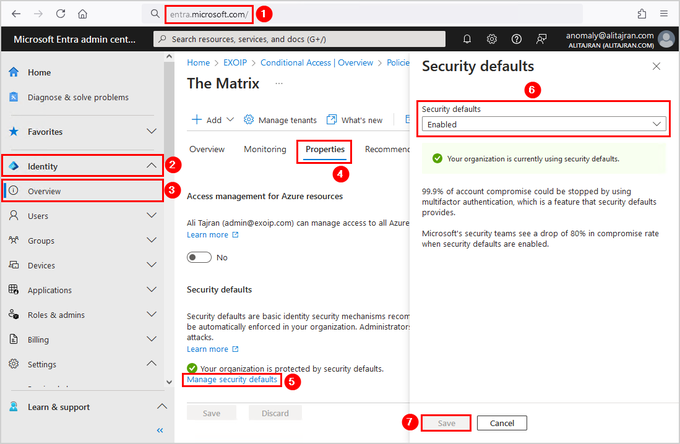Screen dimensions: 680x444
Task: Go back with the browser back arrow
Action: pyautogui.click(x=16, y=14)
